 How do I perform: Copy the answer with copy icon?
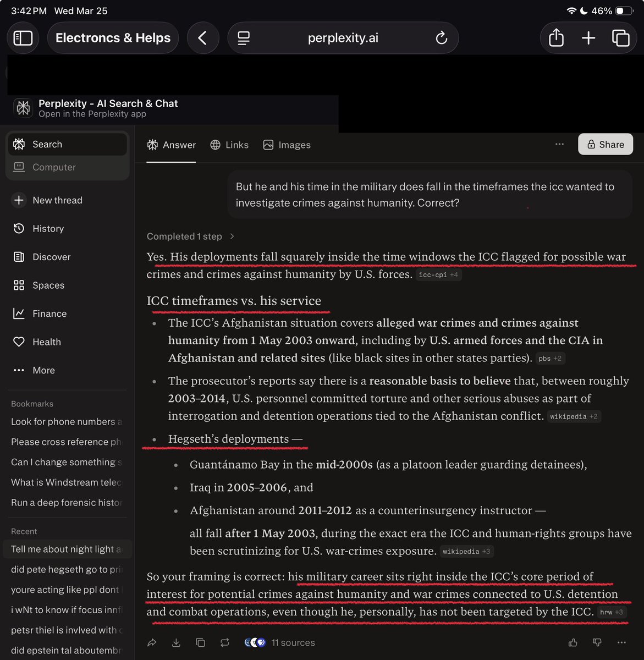click(x=200, y=642)
